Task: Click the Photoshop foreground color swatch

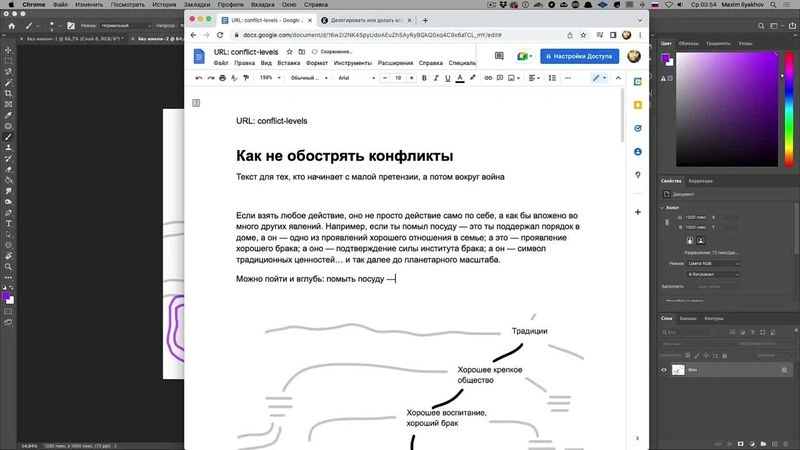Action: [x=7, y=296]
